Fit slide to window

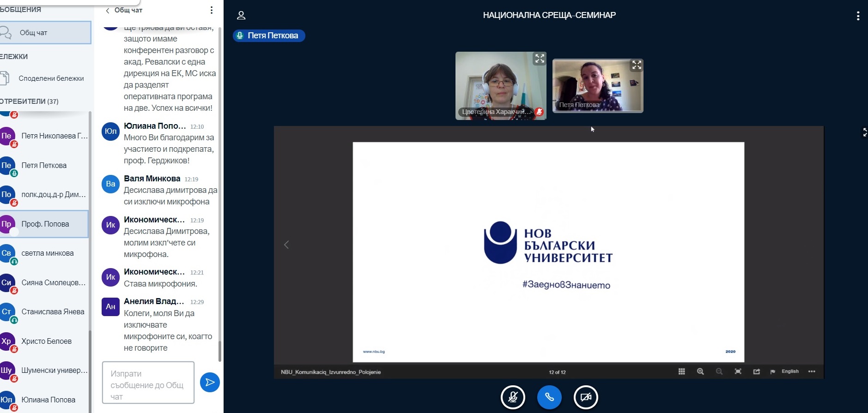point(738,371)
